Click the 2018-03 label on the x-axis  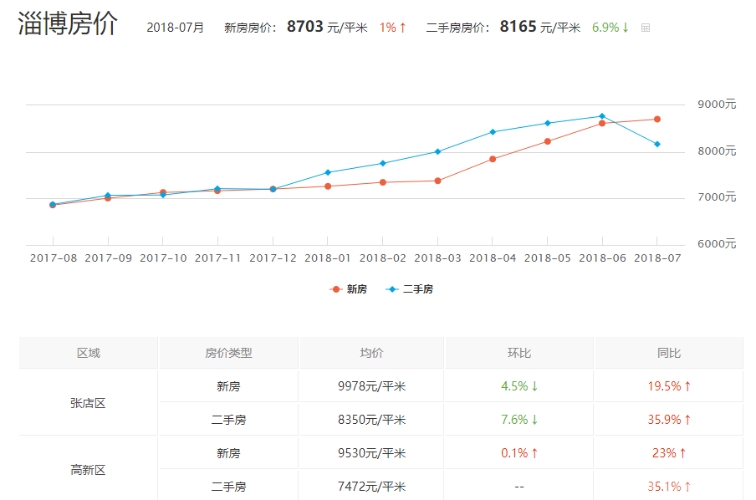[438, 257]
